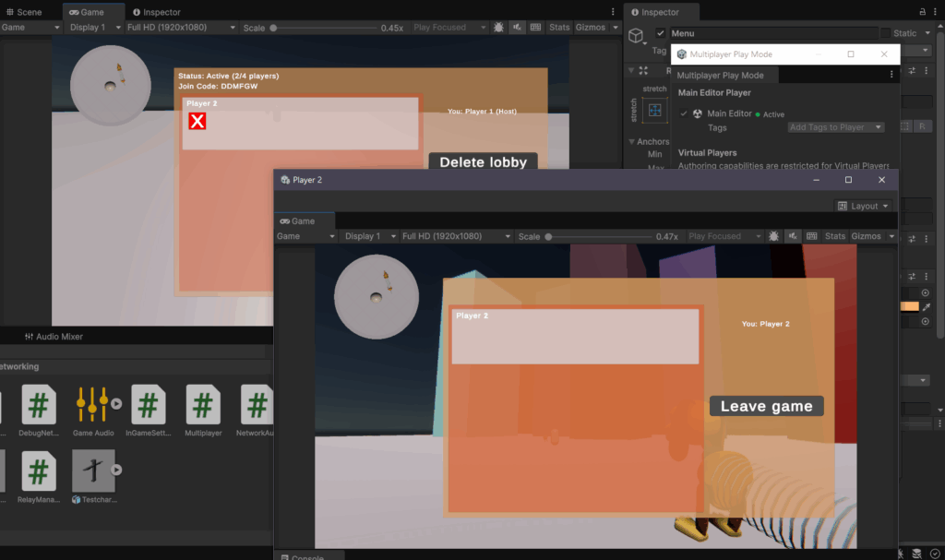Click the bug icon in main Game toolbar
945x560 pixels.
pyautogui.click(x=499, y=28)
